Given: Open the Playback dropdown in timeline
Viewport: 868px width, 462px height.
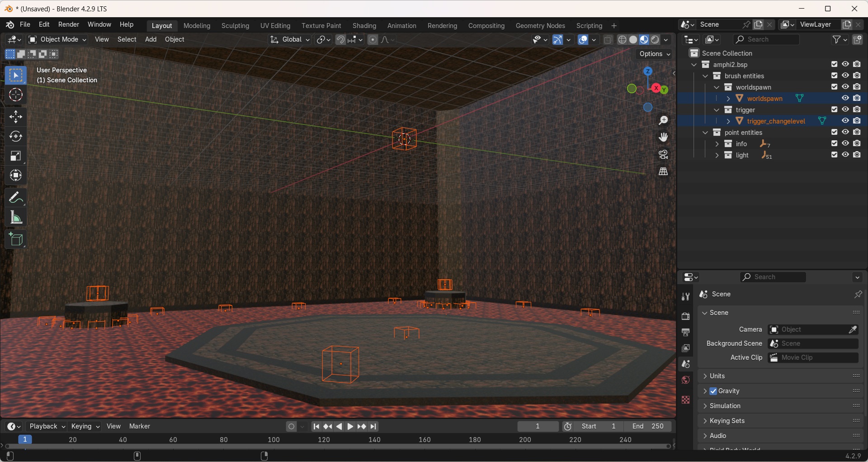Looking at the screenshot, I should (x=47, y=427).
